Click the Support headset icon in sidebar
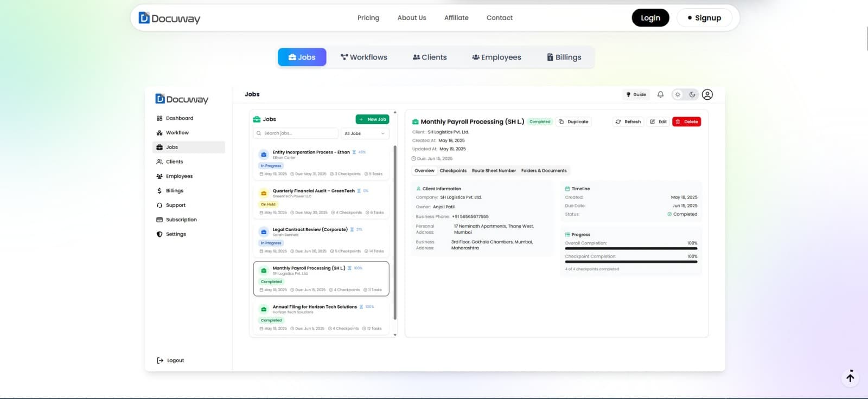The height and width of the screenshot is (399, 868). (159, 205)
